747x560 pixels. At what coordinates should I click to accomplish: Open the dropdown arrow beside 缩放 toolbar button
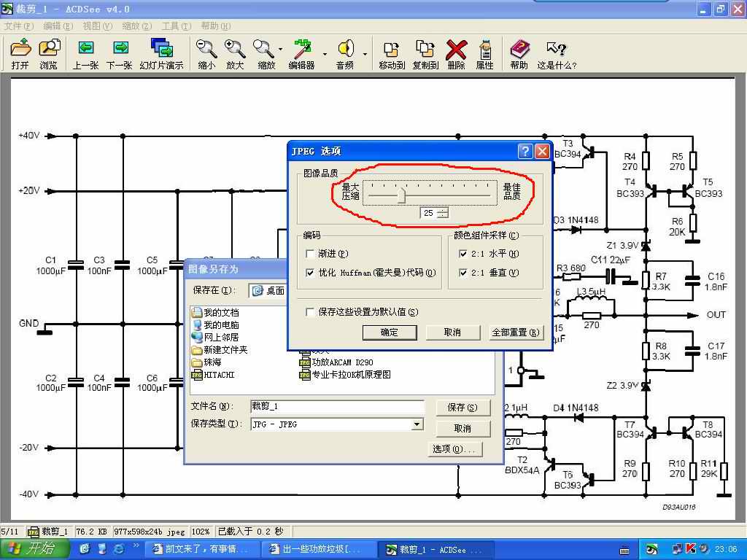click(x=280, y=49)
